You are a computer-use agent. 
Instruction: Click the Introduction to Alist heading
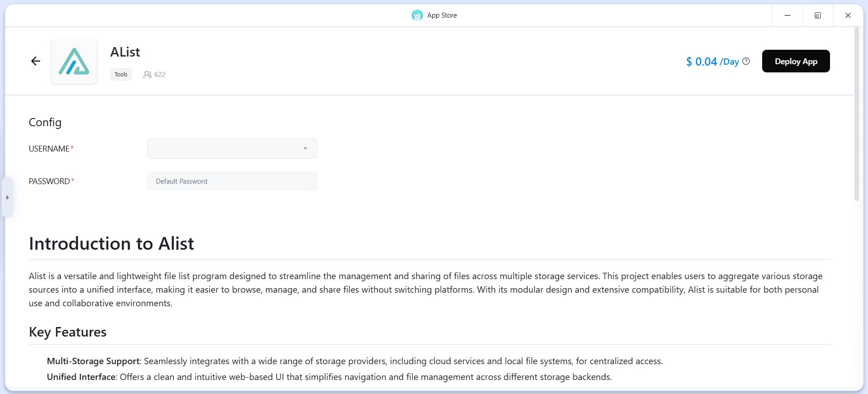pos(111,244)
